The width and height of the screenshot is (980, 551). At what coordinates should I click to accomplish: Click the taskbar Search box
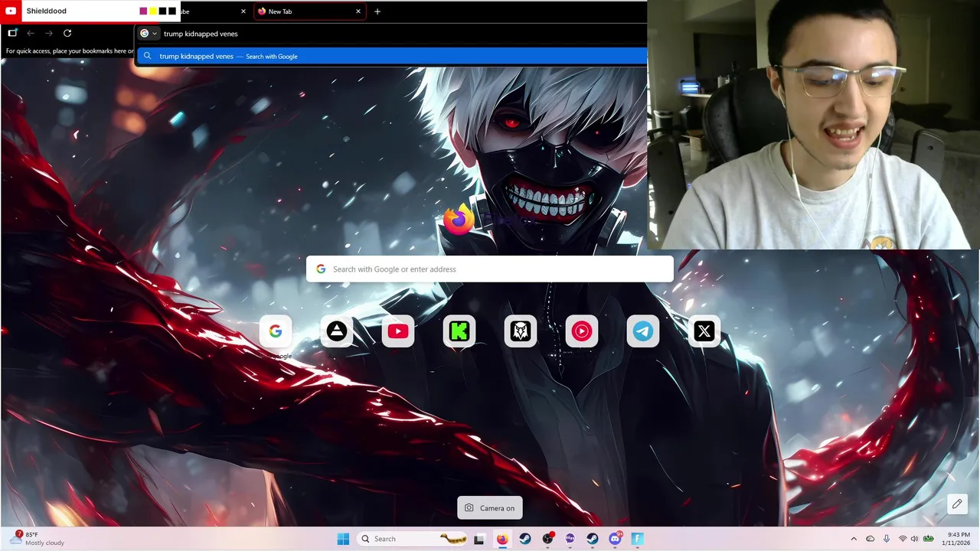click(x=413, y=539)
